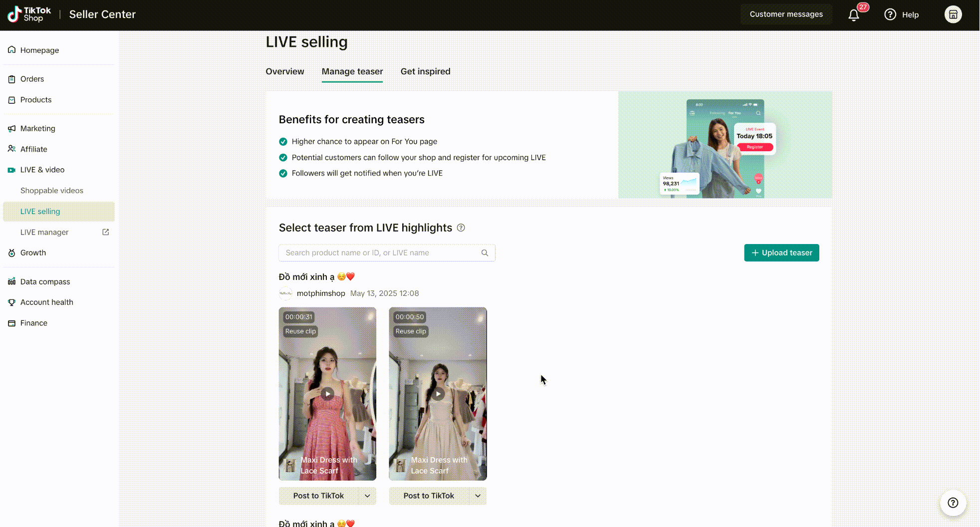Viewport: 980px width, 527px height.
Task: Open Shoppable videos in sidebar
Action: 52,191
